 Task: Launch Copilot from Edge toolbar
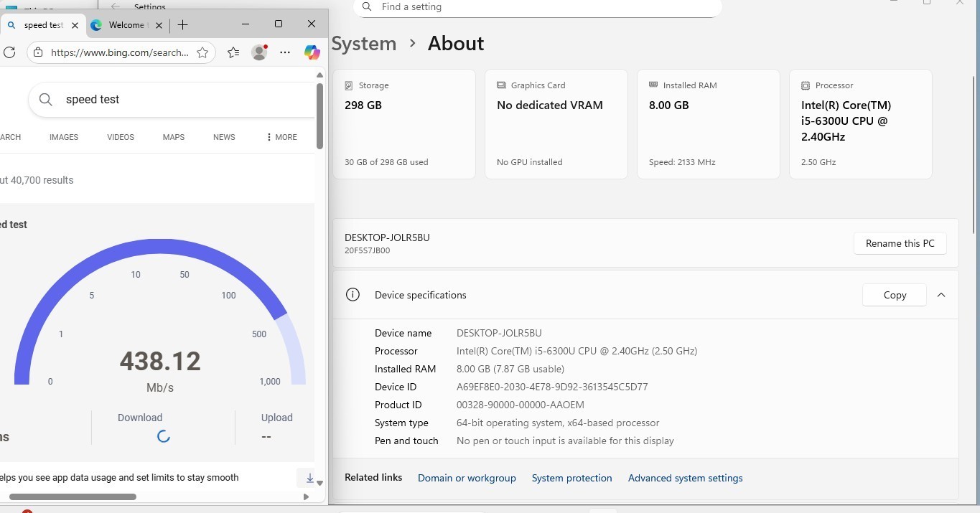click(312, 52)
